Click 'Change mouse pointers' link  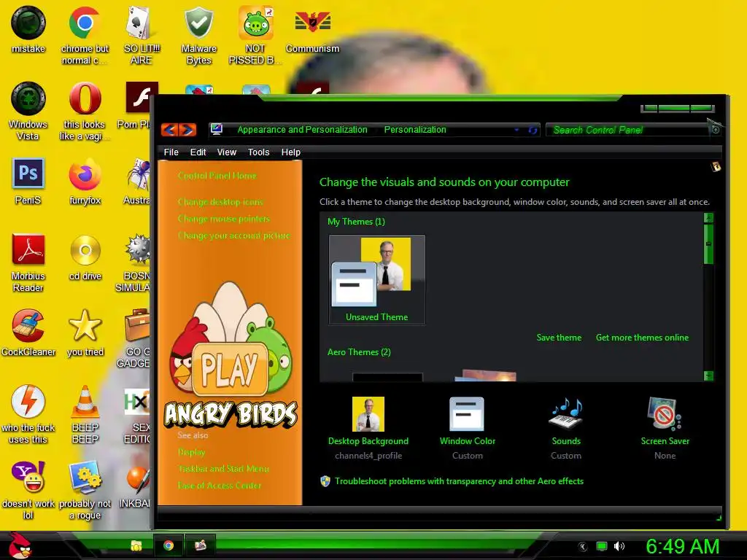[223, 219]
